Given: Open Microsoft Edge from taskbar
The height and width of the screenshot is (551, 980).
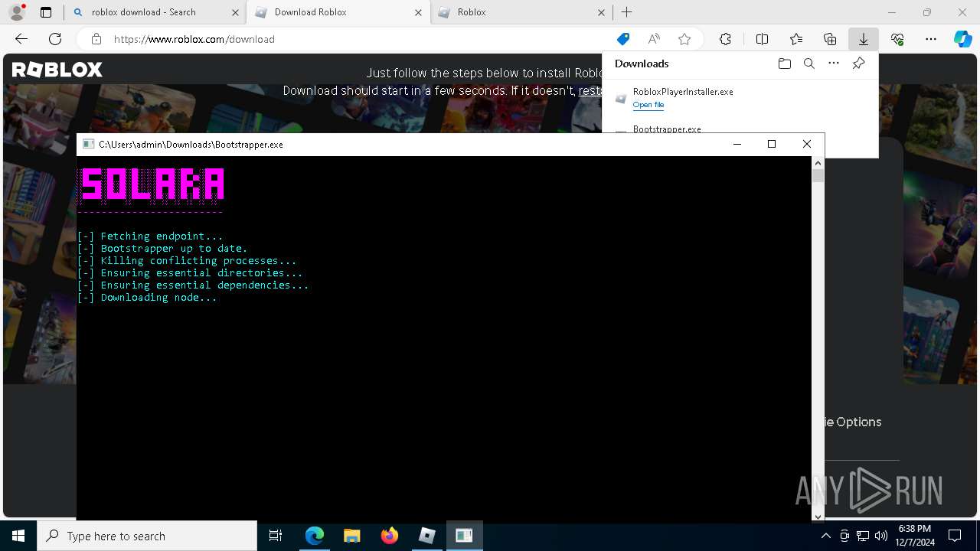Looking at the screenshot, I should (315, 536).
